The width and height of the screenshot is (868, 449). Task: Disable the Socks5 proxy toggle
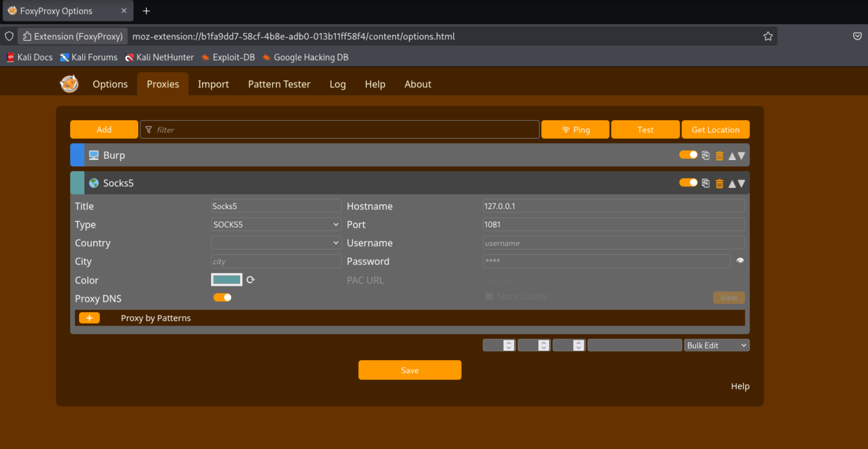[688, 183]
